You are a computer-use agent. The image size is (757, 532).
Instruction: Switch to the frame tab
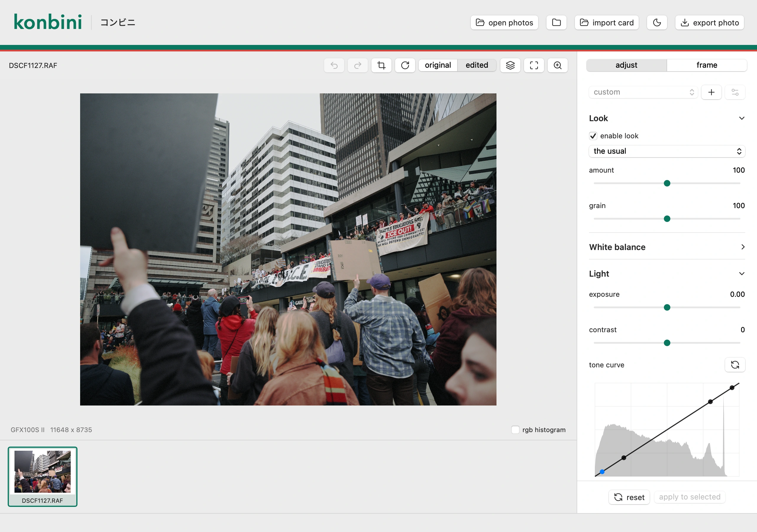tap(707, 65)
